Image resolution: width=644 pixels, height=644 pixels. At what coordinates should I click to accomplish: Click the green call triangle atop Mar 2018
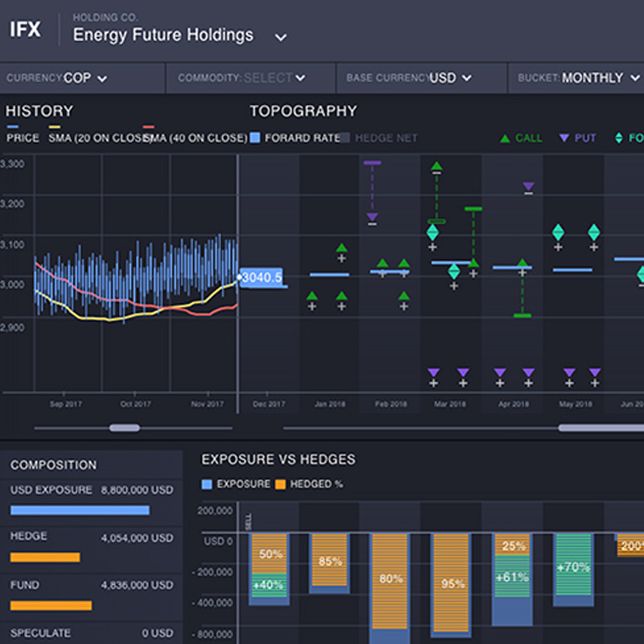pos(436,167)
